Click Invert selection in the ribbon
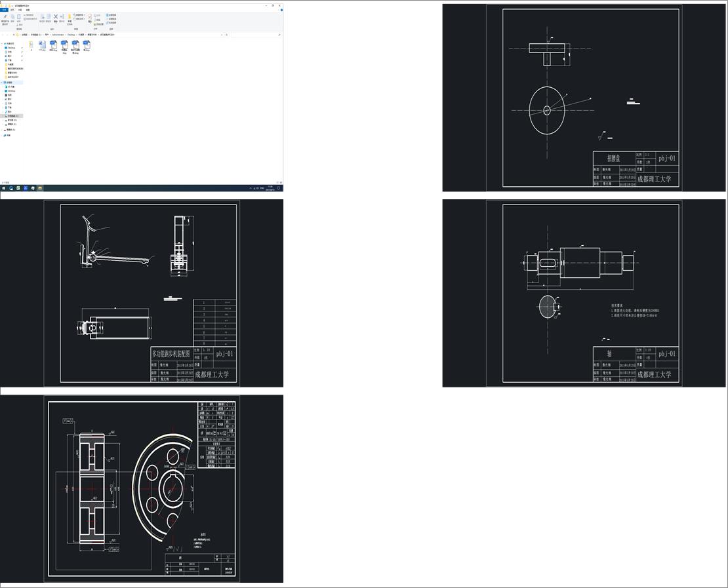 (x=112, y=23)
